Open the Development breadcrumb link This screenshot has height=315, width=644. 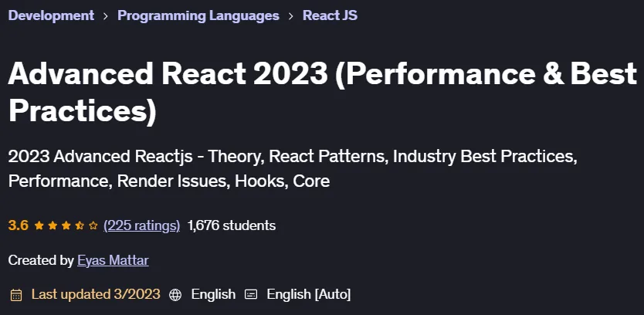coord(51,15)
